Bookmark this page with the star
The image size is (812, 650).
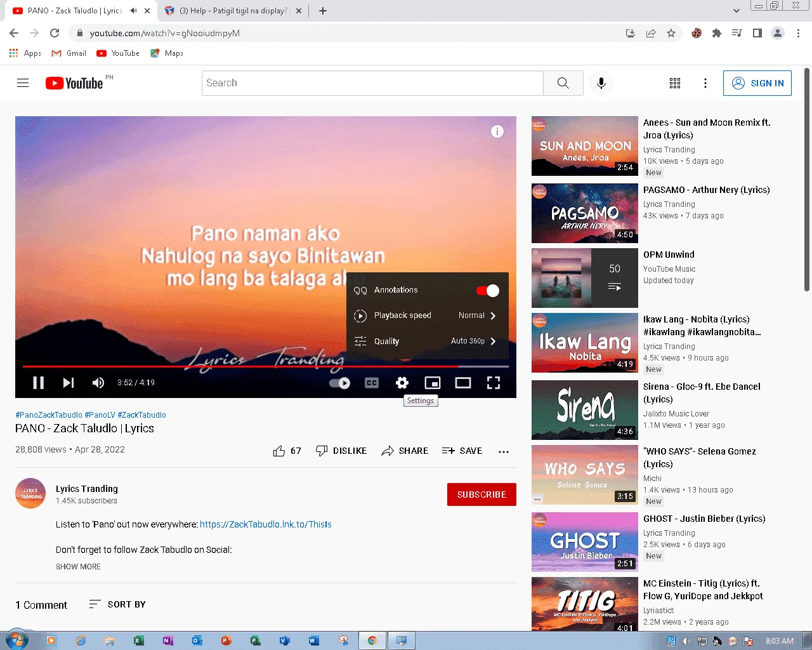pyautogui.click(x=671, y=33)
